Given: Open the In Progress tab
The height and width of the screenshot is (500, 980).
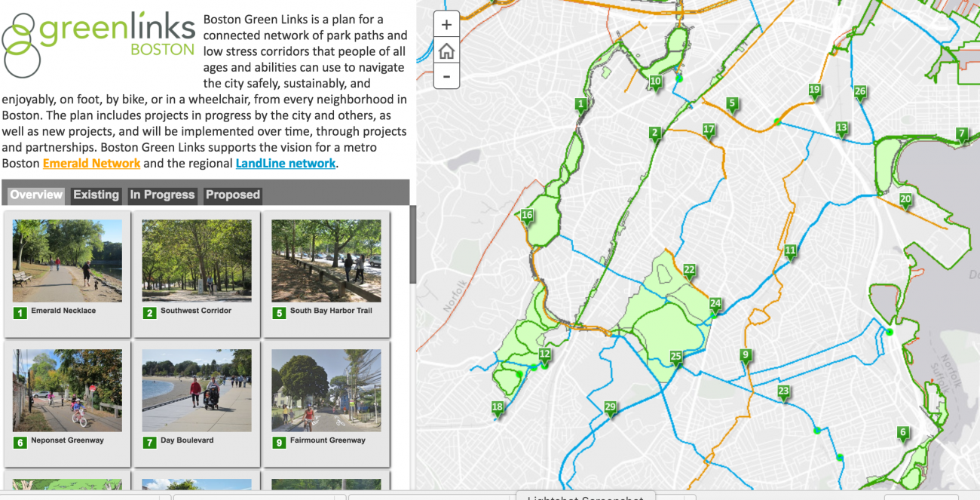Looking at the screenshot, I should (162, 195).
